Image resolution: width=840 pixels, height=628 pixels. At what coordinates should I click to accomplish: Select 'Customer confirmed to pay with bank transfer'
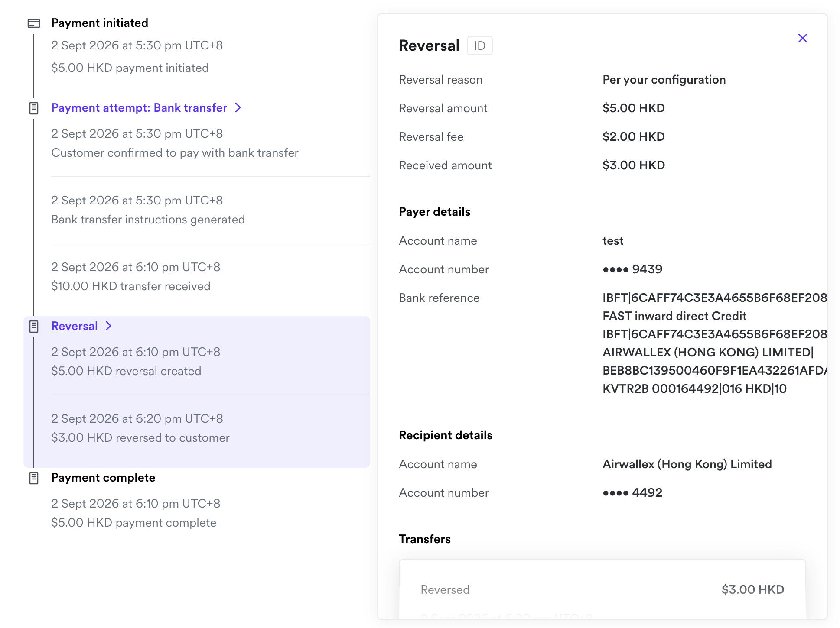[x=175, y=153]
